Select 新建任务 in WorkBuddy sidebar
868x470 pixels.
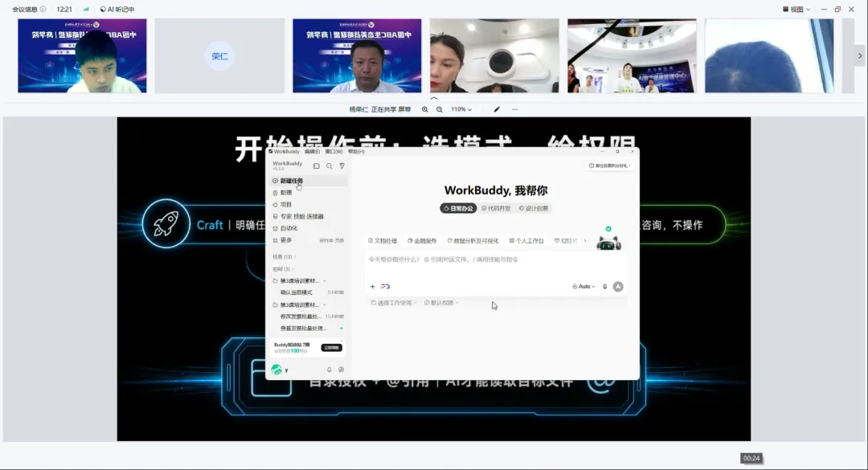(309, 181)
